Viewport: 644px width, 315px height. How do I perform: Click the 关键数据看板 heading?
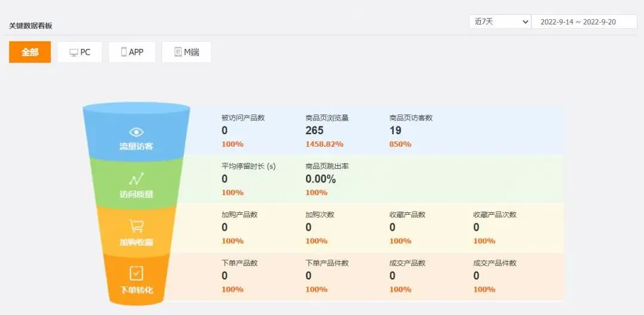(x=31, y=26)
